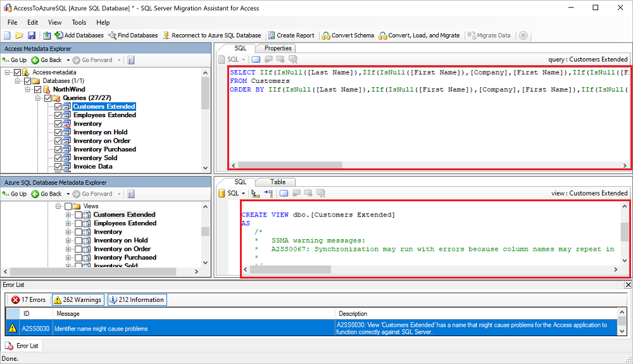The image size is (633, 364).
Task: Toggle the 262 Warnings filter button
Action: pyautogui.click(x=77, y=300)
